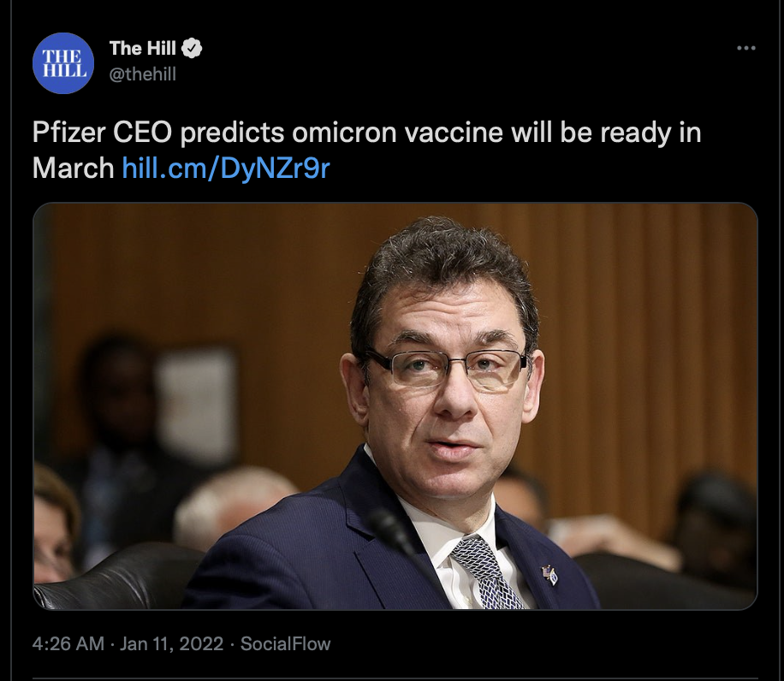Screen dimensions: 784x681
Task: Click the 4:26 AM timestamp
Action: tap(68, 643)
